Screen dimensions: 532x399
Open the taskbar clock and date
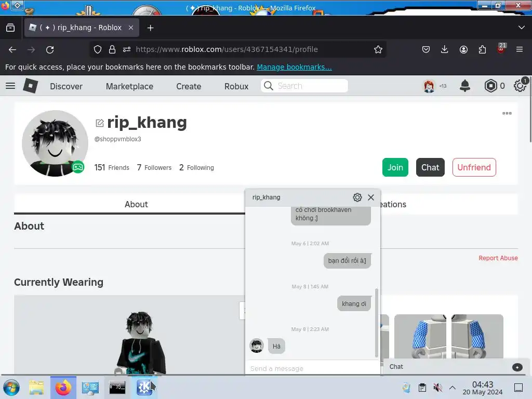[483, 388]
